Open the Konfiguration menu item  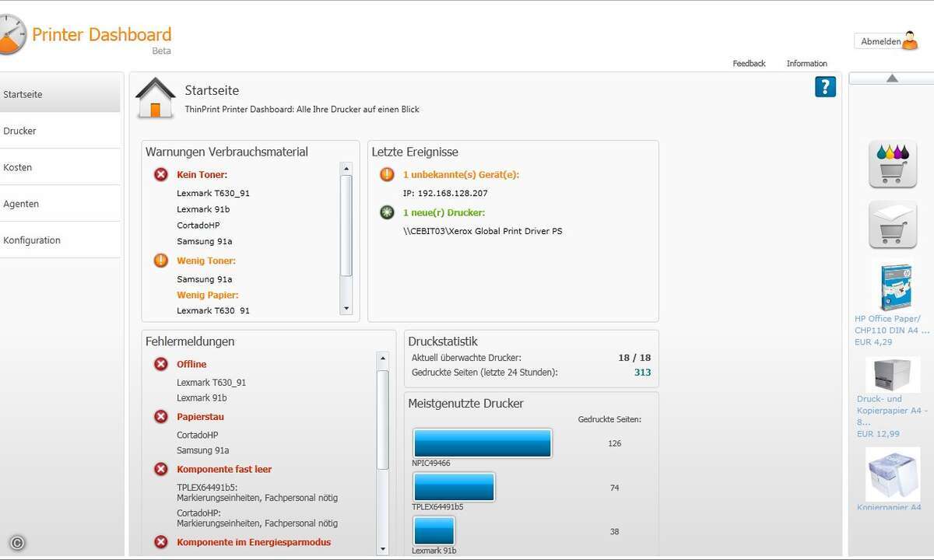coord(60,240)
